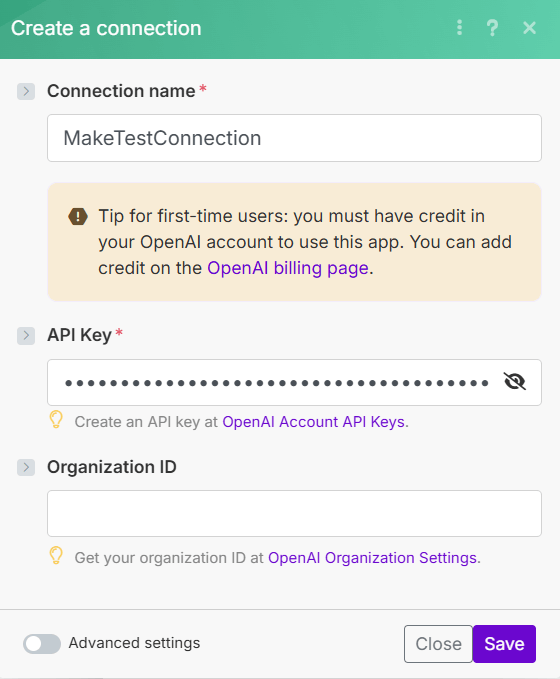The image size is (560, 679).
Task: Click the Close button
Action: 438,644
